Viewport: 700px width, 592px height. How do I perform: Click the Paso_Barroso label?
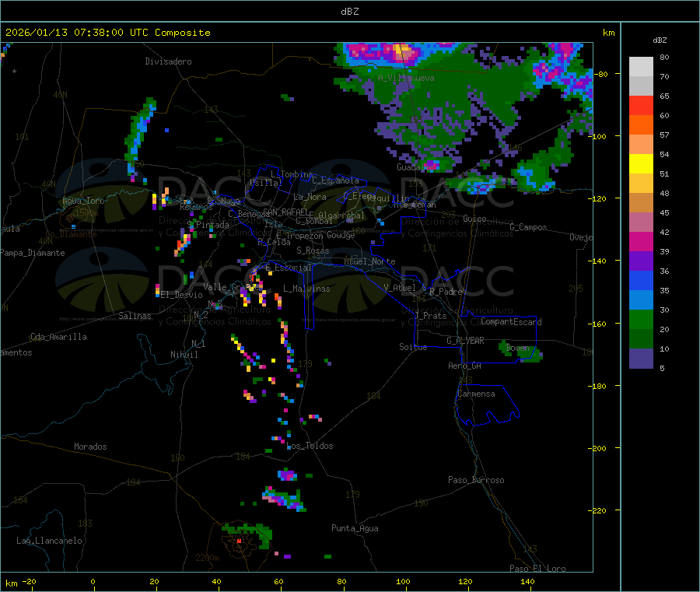476,480
